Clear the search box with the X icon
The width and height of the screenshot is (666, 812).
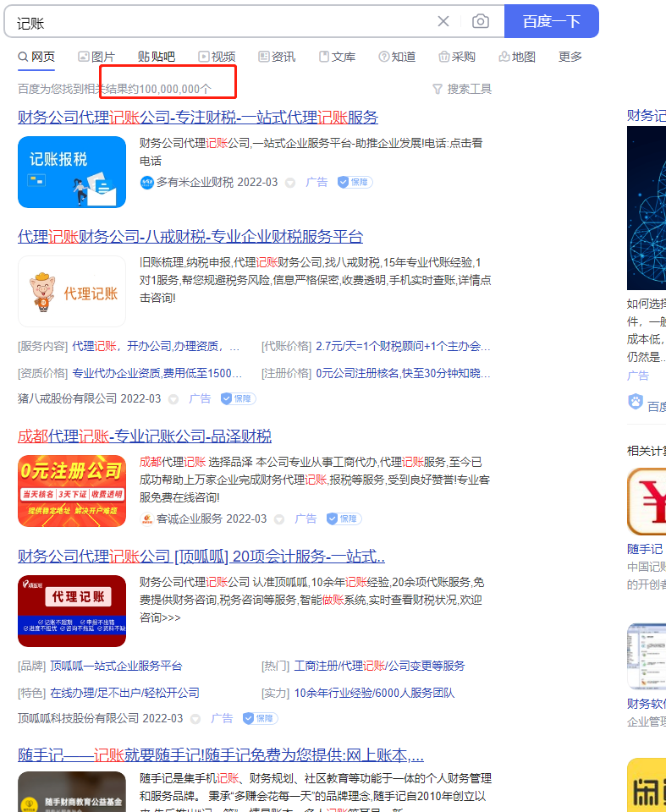(x=443, y=21)
